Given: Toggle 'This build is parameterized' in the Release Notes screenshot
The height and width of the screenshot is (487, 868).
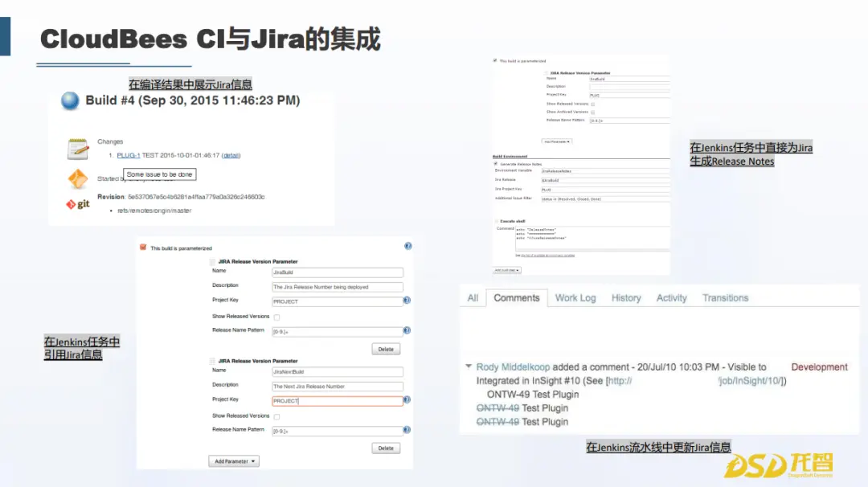Looking at the screenshot, I should click(495, 61).
